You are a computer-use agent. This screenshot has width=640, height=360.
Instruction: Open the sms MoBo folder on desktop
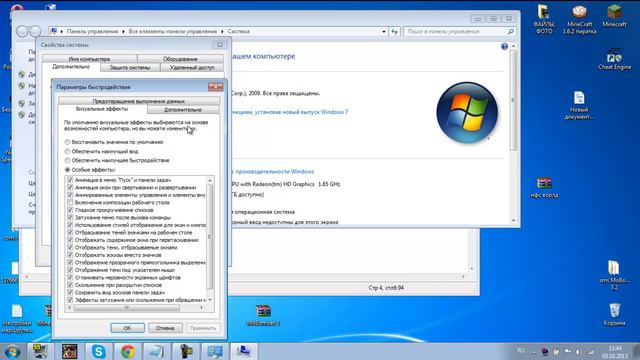coord(614,275)
